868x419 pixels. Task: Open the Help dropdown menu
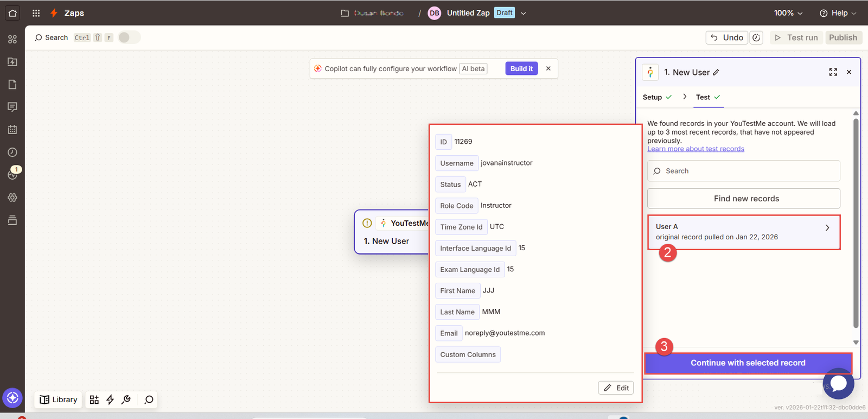pyautogui.click(x=838, y=13)
